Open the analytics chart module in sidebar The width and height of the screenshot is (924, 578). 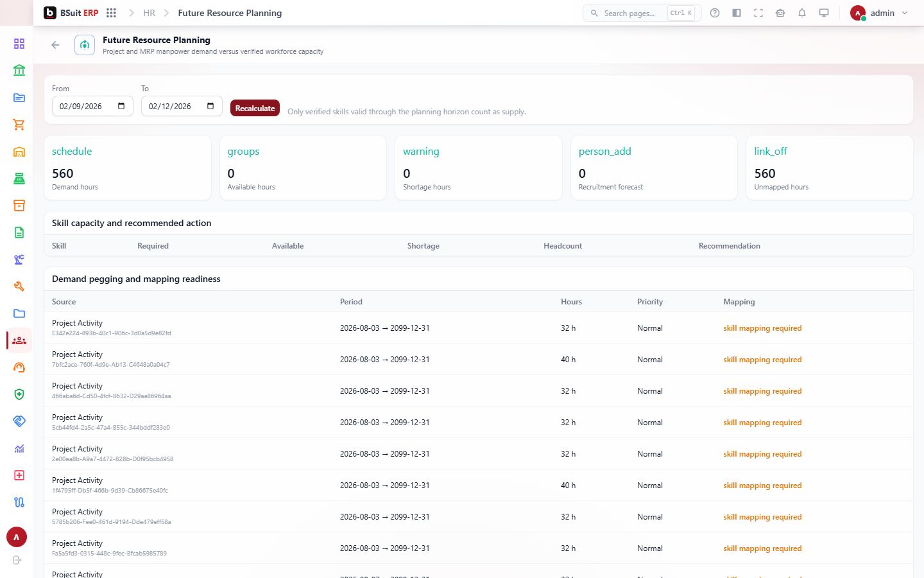click(19, 448)
